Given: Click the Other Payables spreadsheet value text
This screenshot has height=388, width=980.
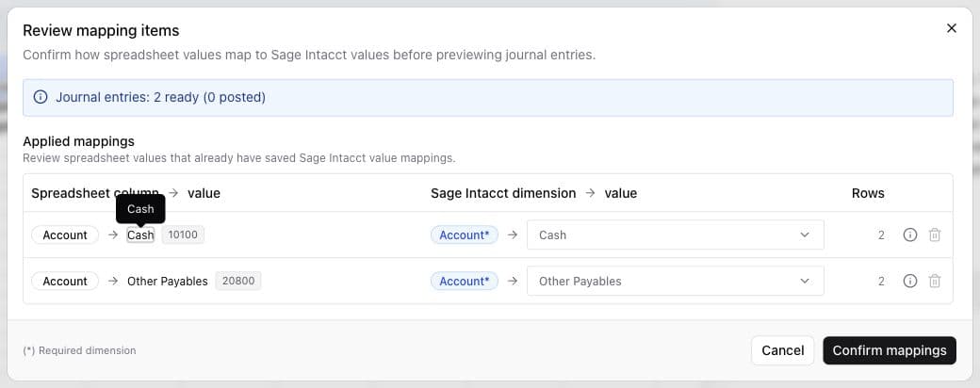Looking at the screenshot, I should tap(168, 282).
